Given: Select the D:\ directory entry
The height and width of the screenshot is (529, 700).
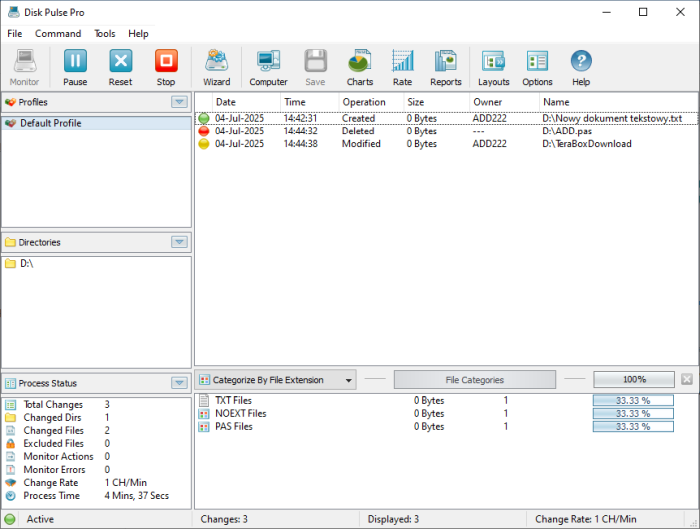Looking at the screenshot, I should click(x=96, y=263).
